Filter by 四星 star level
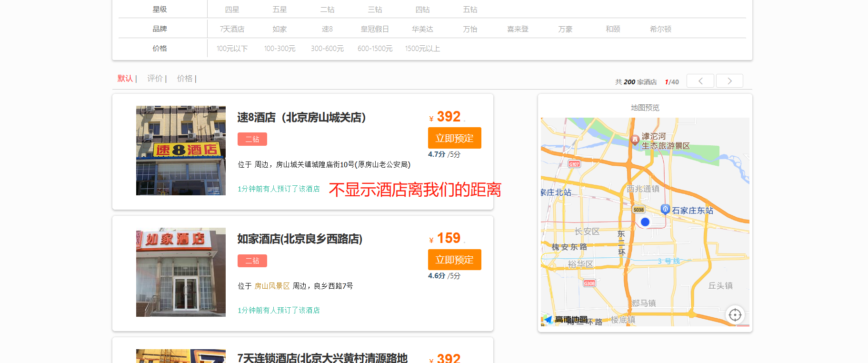The height and width of the screenshot is (363, 868). [232, 10]
